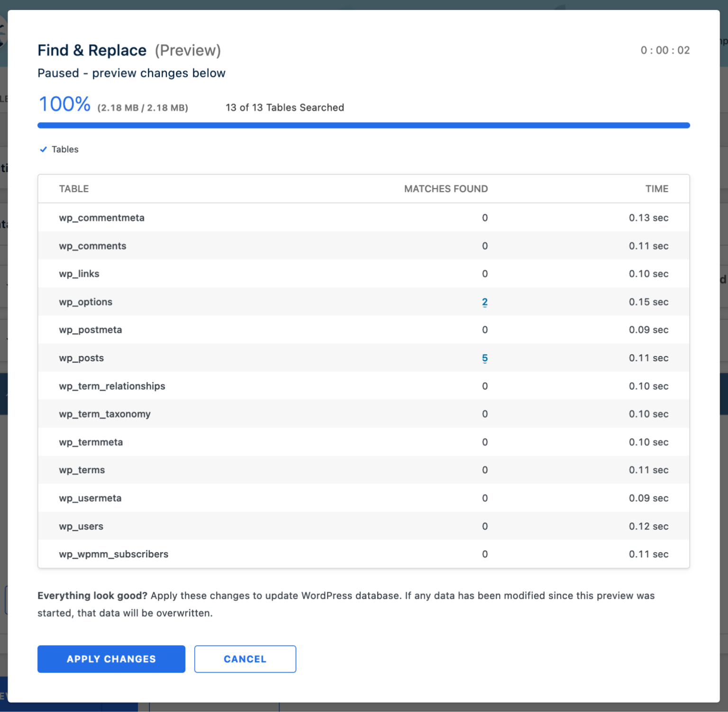Click the TIME column header
Image resolution: width=728 pixels, height=712 pixels.
click(x=656, y=189)
